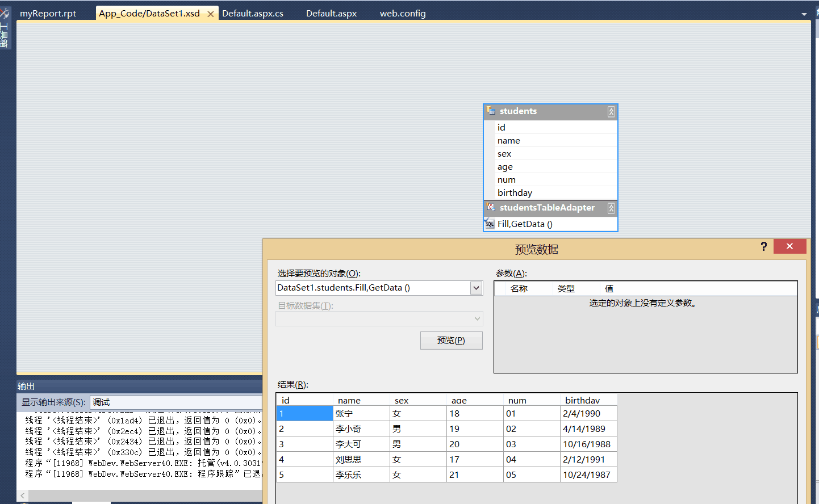819x504 pixels.
Task: Select the name cell 李乐乐
Action: pyautogui.click(x=362, y=474)
